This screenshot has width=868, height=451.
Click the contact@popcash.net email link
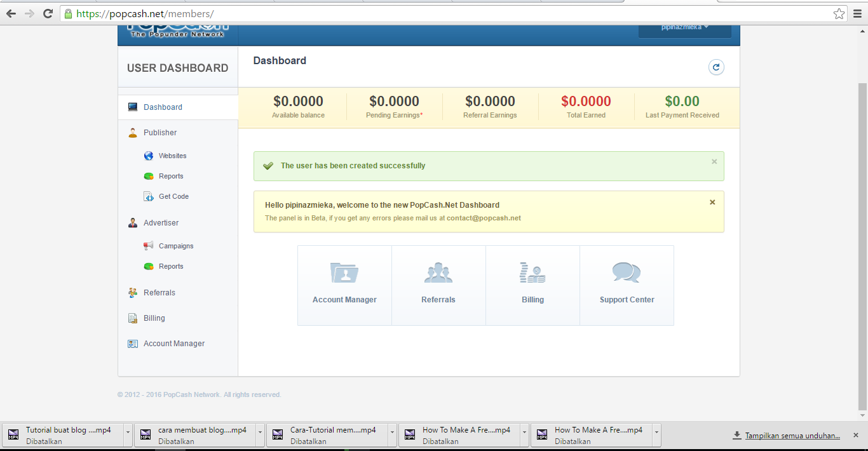pos(484,218)
